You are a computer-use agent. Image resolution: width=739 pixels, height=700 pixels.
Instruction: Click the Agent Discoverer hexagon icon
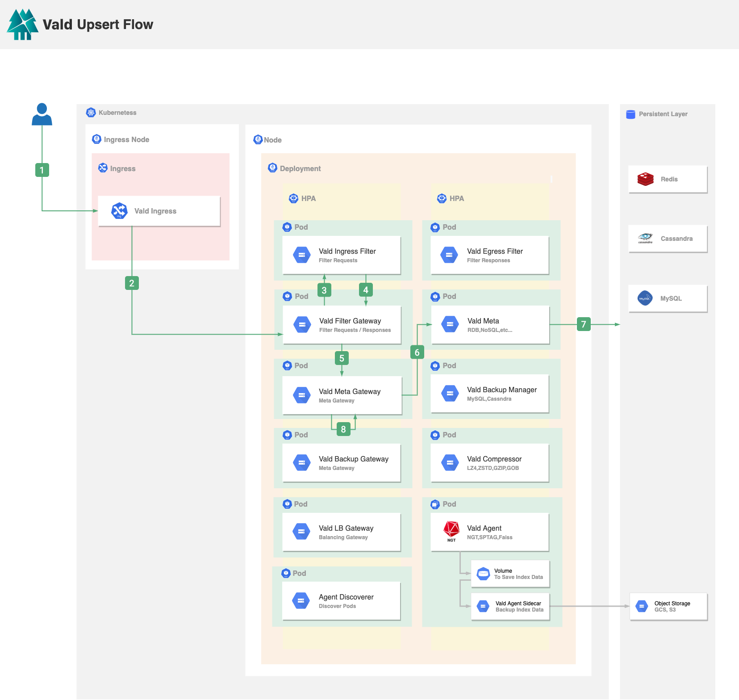tap(301, 601)
